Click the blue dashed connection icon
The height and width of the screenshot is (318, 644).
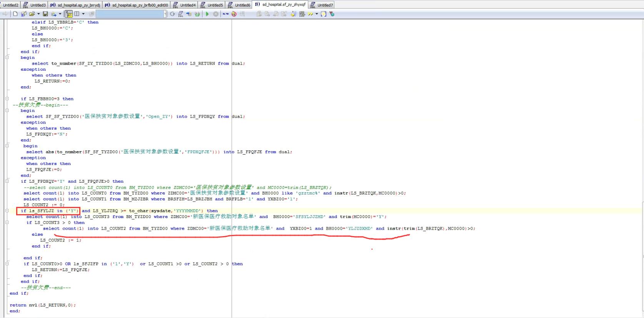(x=225, y=14)
